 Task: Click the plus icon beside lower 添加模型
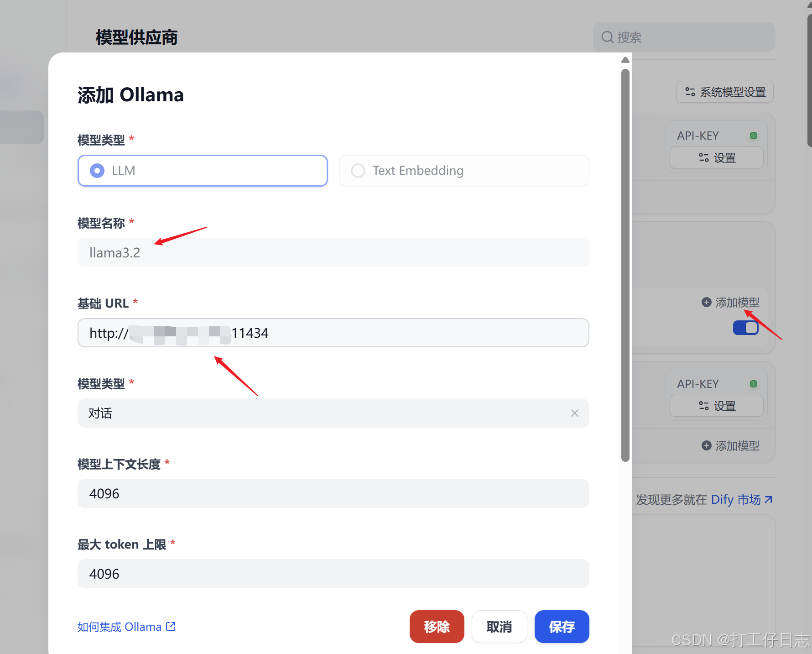tap(706, 445)
